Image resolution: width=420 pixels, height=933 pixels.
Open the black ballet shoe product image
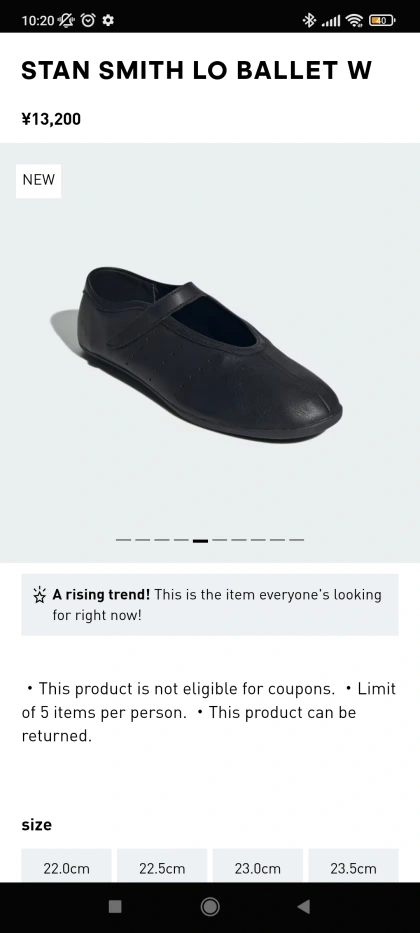pyautogui.click(x=210, y=353)
